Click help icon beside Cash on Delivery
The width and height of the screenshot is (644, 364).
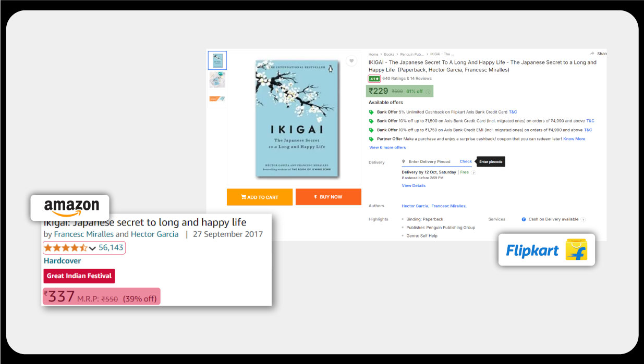583,219
